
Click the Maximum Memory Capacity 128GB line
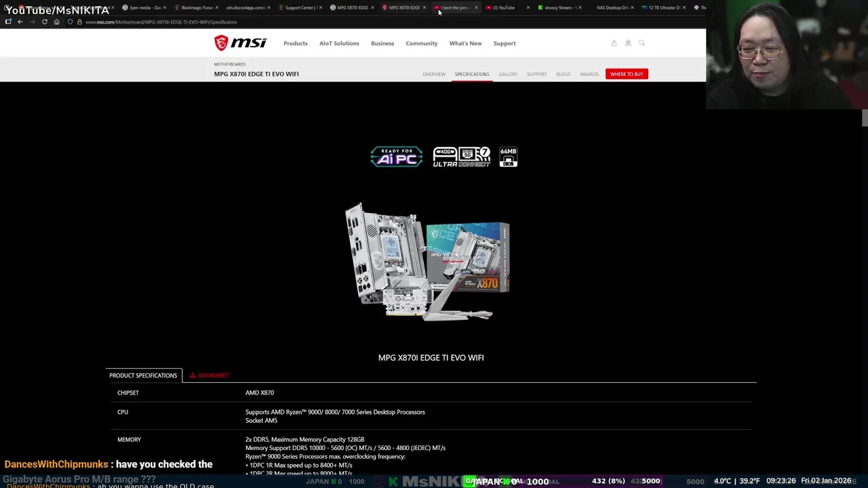[x=304, y=440]
